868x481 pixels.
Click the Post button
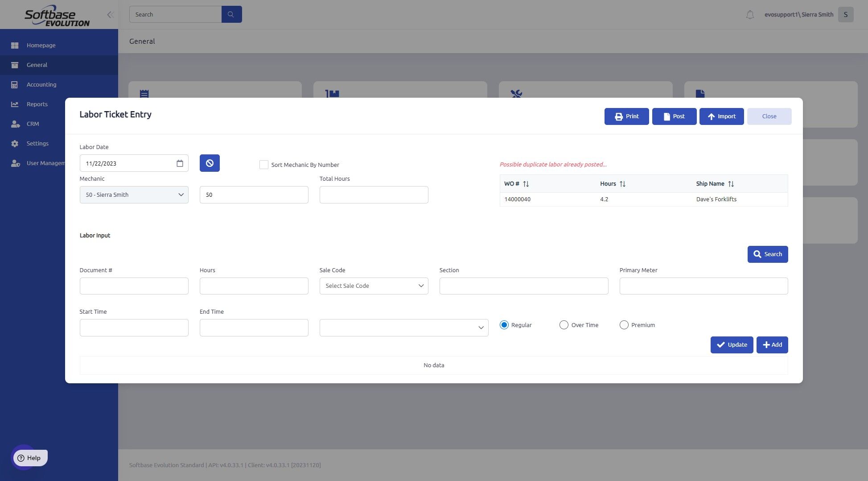pos(675,116)
